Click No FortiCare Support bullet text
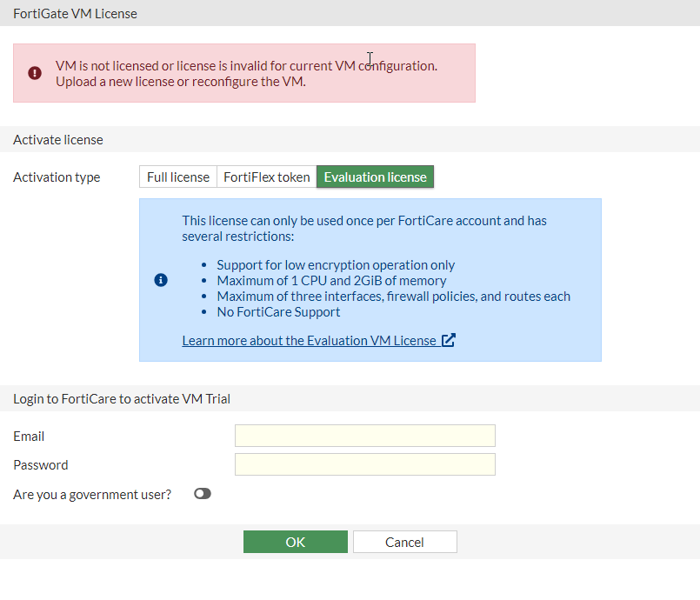The image size is (700, 600). (278, 311)
